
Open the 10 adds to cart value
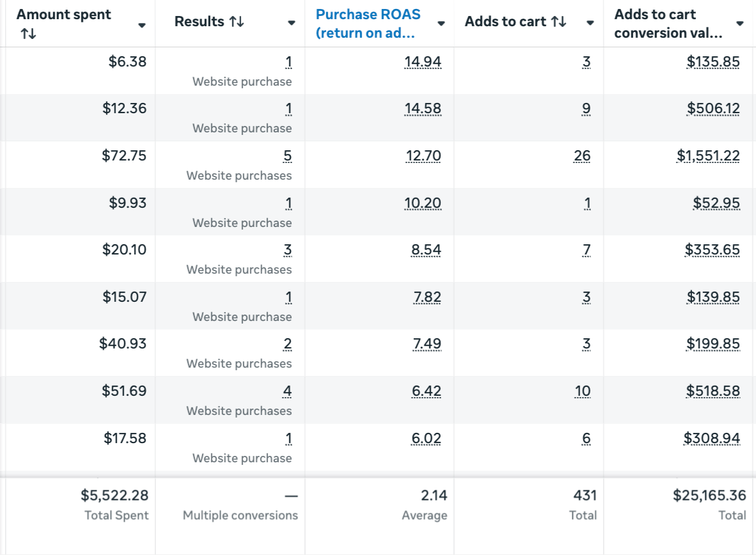pyautogui.click(x=582, y=391)
